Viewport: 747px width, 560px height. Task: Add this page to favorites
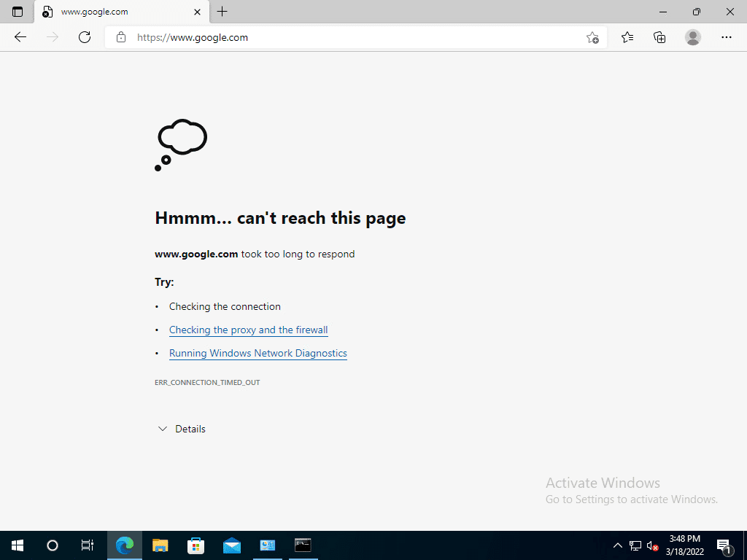pyautogui.click(x=592, y=37)
